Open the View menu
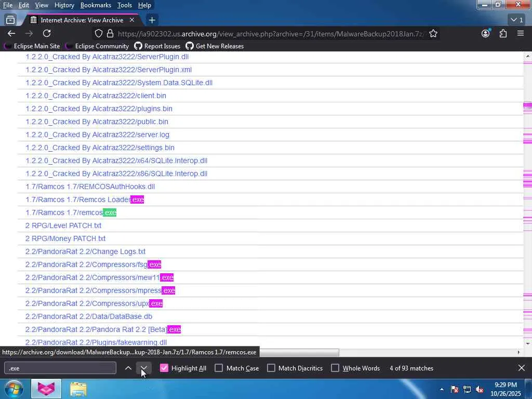532x399 pixels. [42, 5]
